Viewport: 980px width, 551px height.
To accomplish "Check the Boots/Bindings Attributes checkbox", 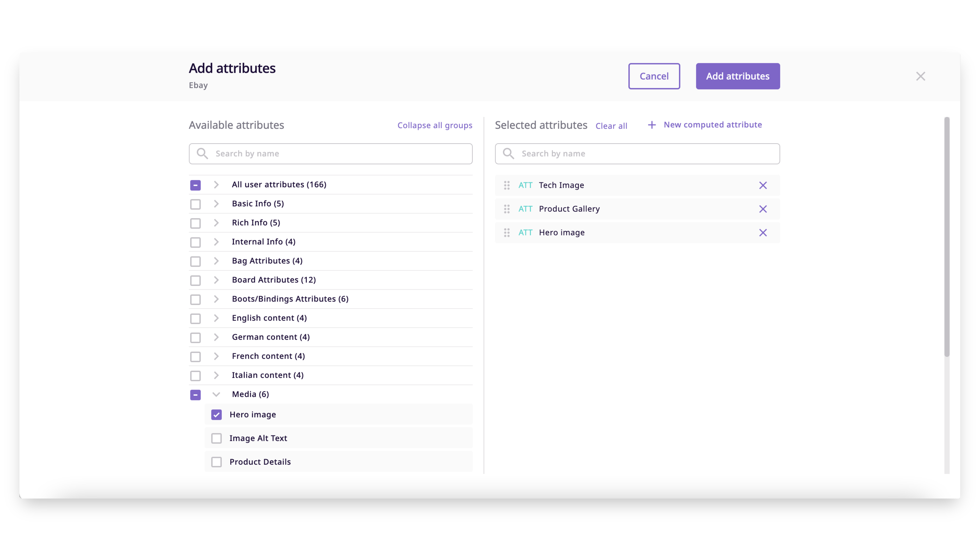I will (x=195, y=299).
